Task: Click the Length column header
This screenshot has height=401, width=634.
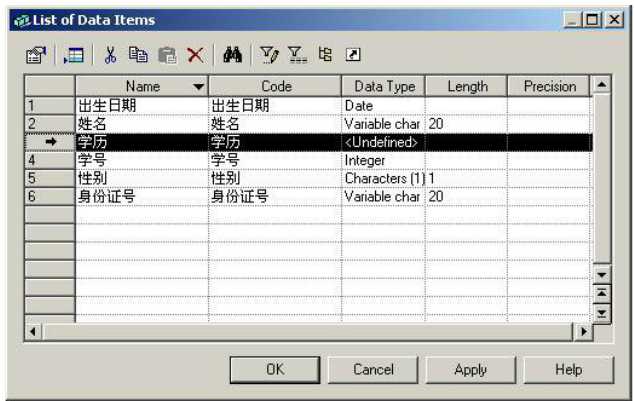Action: coord(466,86)
